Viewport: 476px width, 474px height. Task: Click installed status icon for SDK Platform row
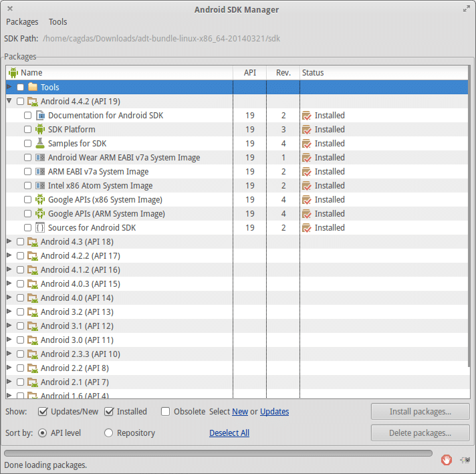click(307, 129)
